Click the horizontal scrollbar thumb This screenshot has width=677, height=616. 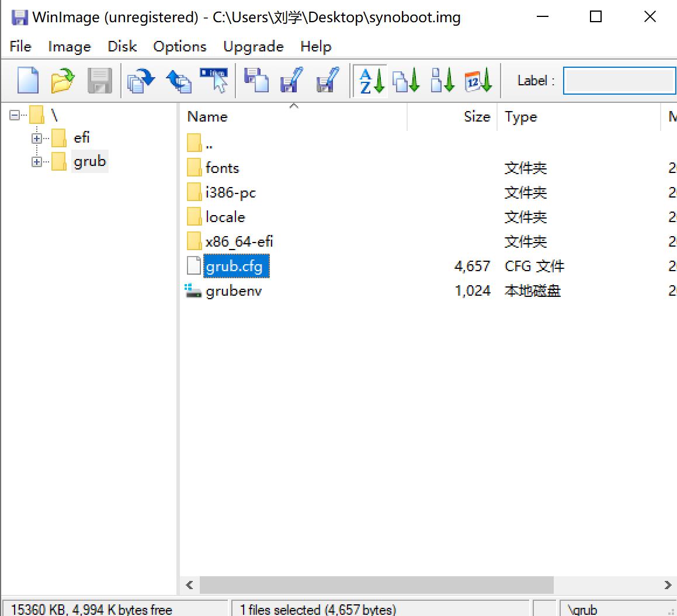377,585
